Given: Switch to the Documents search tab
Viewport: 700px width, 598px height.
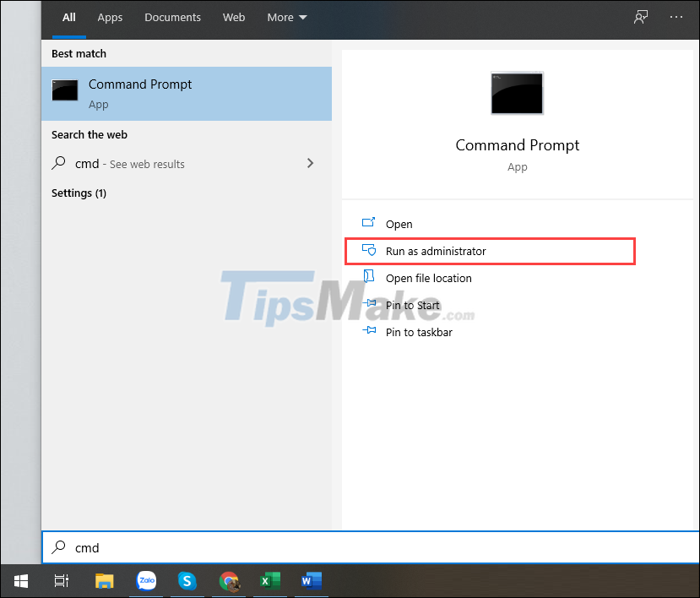Looking at the screenshot, I should point(172,16).
